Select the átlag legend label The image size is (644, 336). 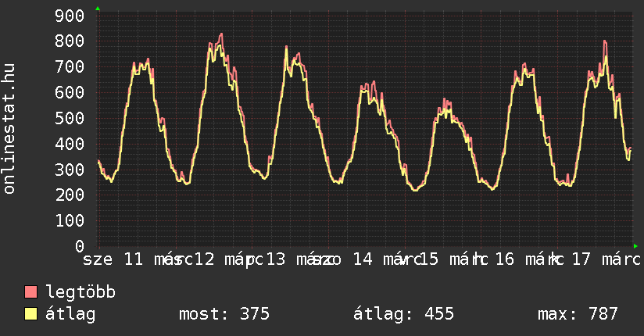click(x=70, y=315)
